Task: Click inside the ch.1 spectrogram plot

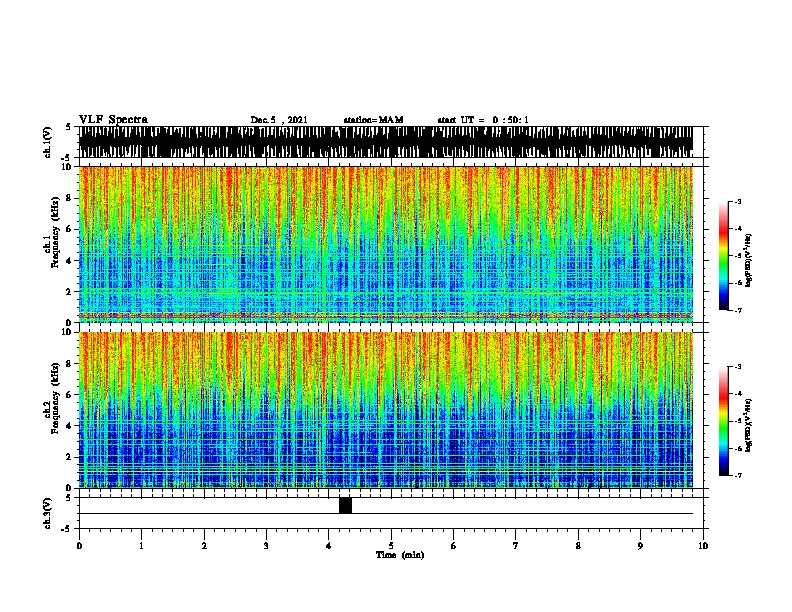Action: [x=386, y=244]
